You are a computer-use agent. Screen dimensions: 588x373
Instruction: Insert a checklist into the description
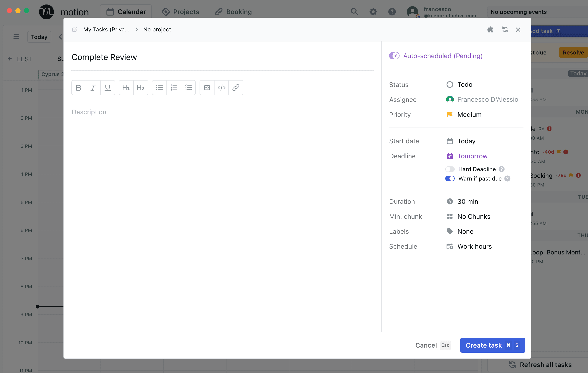pyautogui.click(x=188, y=87)
